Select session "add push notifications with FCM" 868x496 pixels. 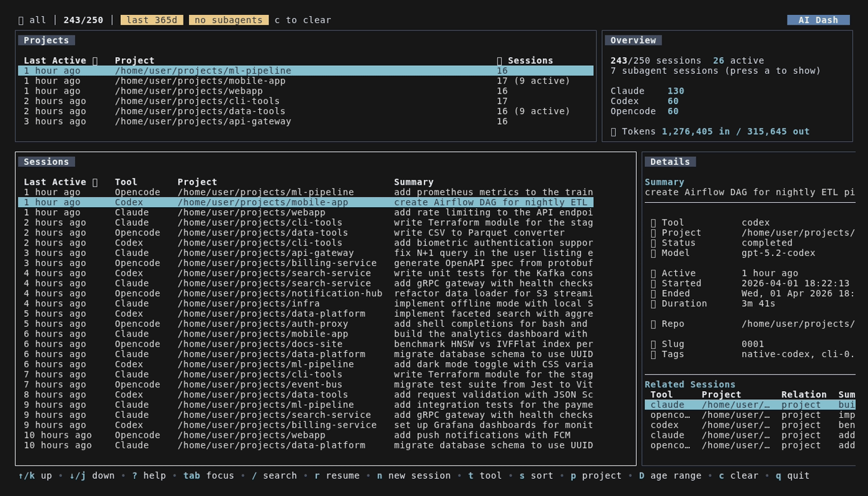click(306, 435)
